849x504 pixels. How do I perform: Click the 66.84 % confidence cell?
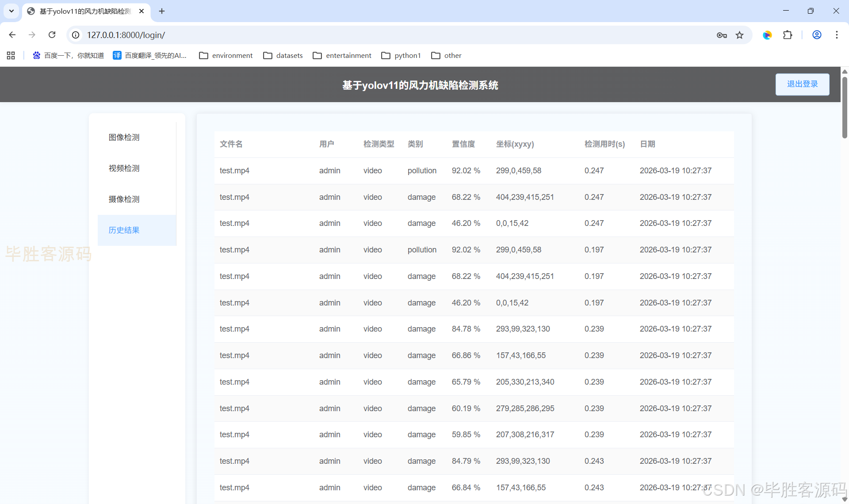pyautogui.click(x=466, y=488)
